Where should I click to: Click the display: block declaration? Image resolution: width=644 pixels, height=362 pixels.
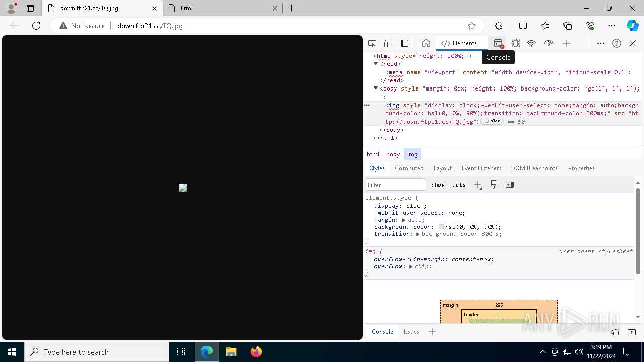(x=400, y=206)
